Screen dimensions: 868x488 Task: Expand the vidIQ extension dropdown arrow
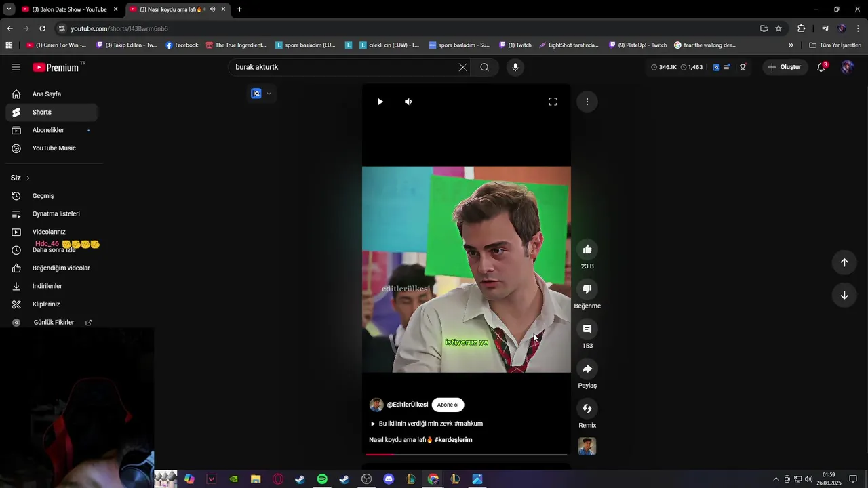point(269,94)
